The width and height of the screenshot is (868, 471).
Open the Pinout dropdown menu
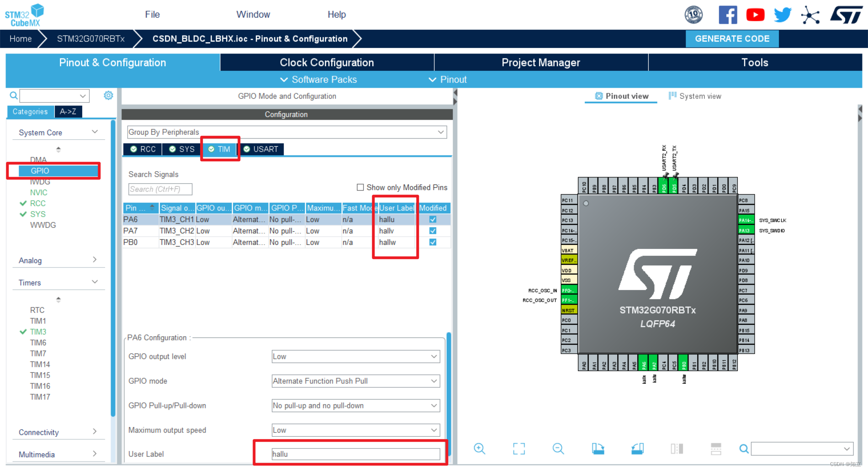click(447, 79)
